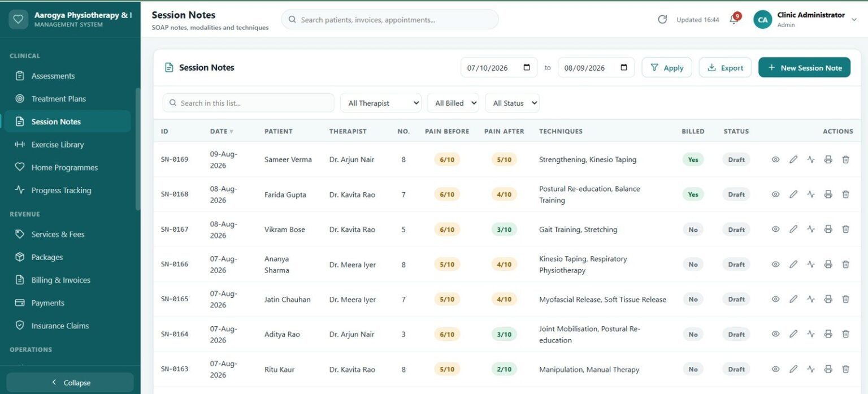Sort table by the Date column

coord(222,131)
